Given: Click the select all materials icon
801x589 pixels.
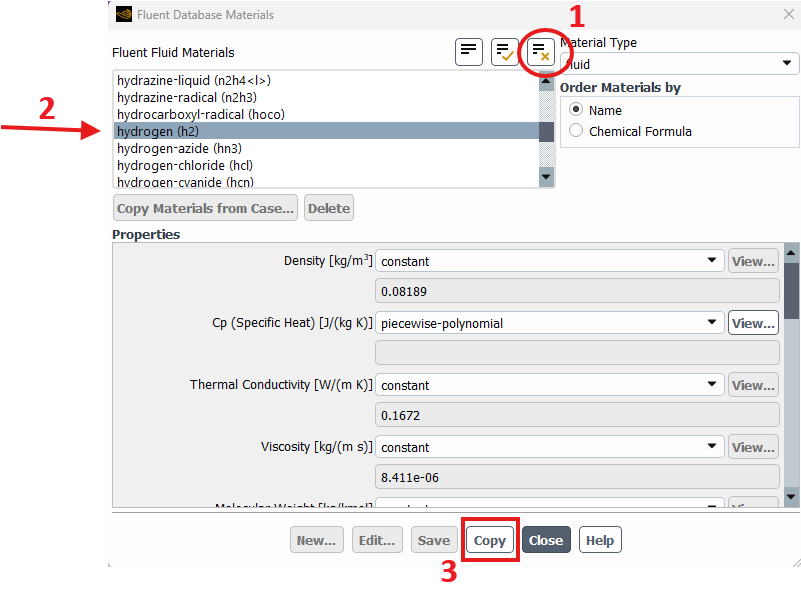Looking at the screenshot, I should pyautogui.click(x=505, y=52).
